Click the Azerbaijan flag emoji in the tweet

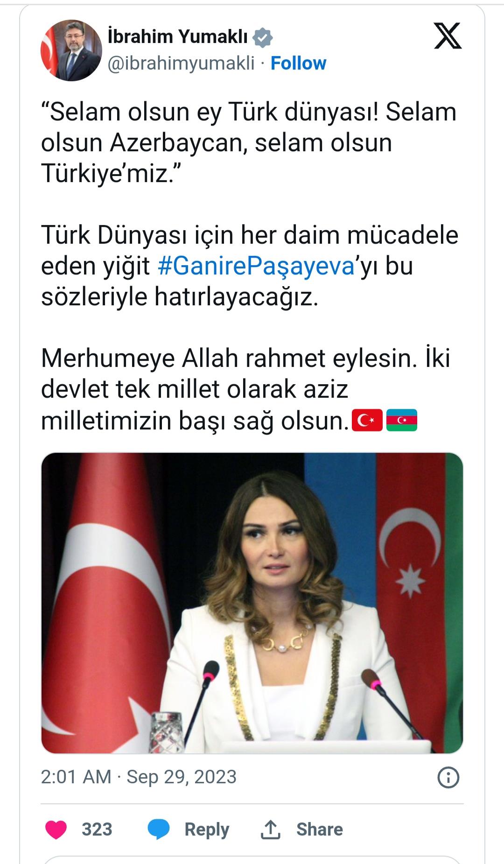(x=402, y=420)
